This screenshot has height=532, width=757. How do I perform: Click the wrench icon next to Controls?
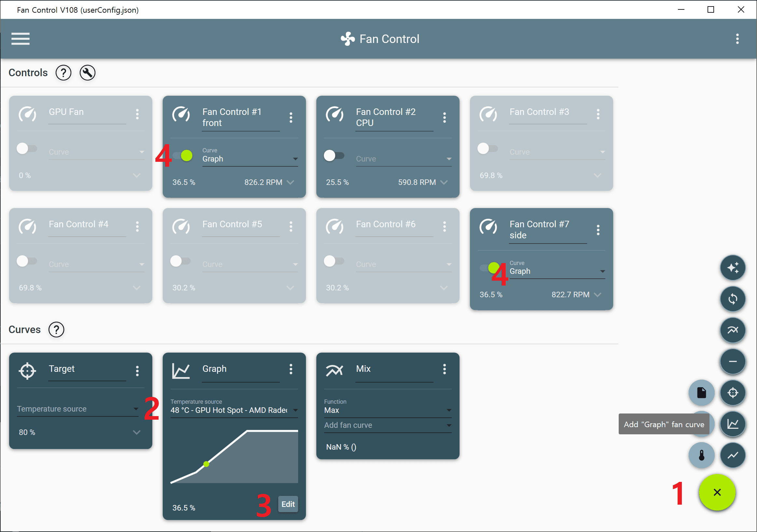87,73
